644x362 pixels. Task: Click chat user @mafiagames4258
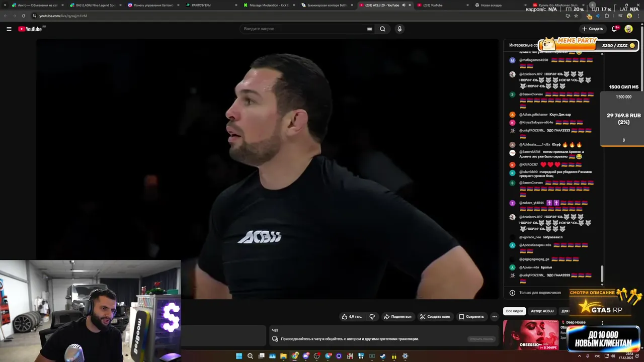[x=533, y=60]
